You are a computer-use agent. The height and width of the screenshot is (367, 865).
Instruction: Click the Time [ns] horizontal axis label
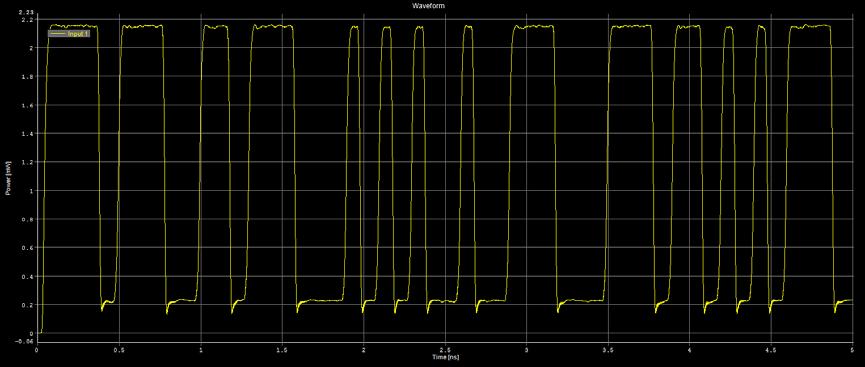(x=445, y=357)
